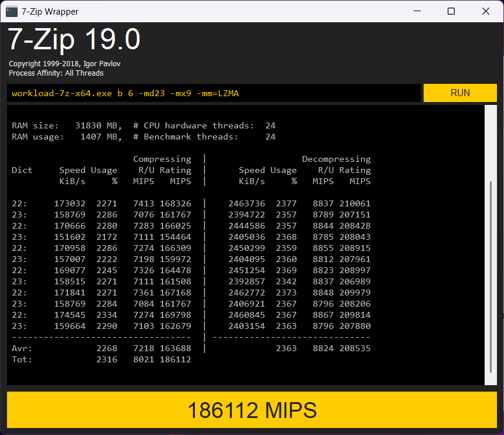
Task: Click the "Compressing" column group header
Action: pyautogui.click(x=163, y=159)
